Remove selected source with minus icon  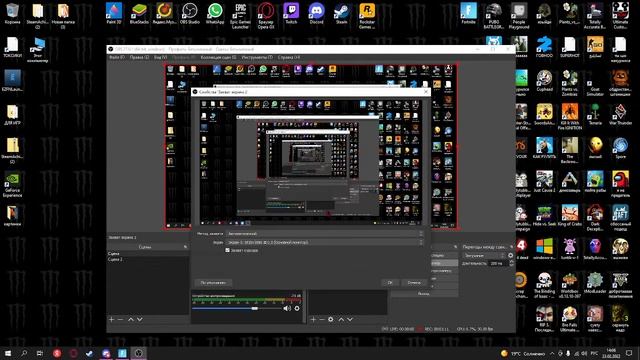[322, 320]
